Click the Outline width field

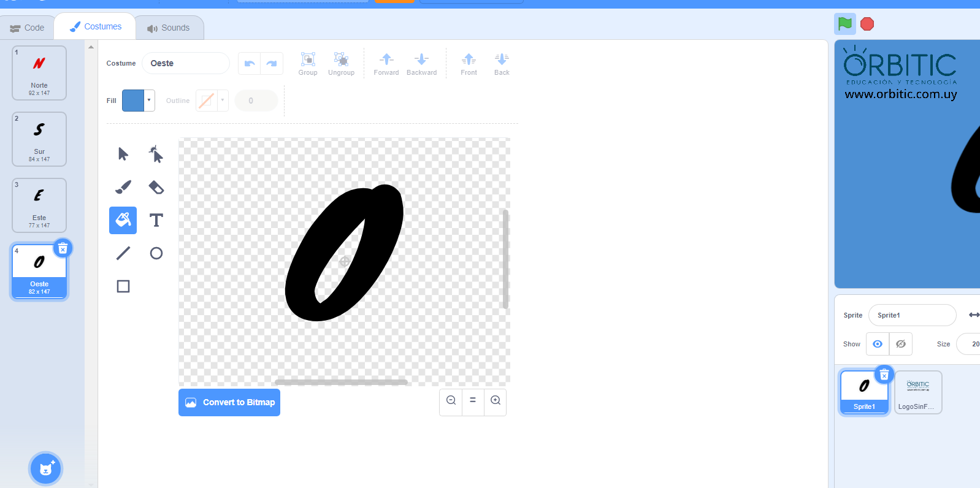coord(256,101)
